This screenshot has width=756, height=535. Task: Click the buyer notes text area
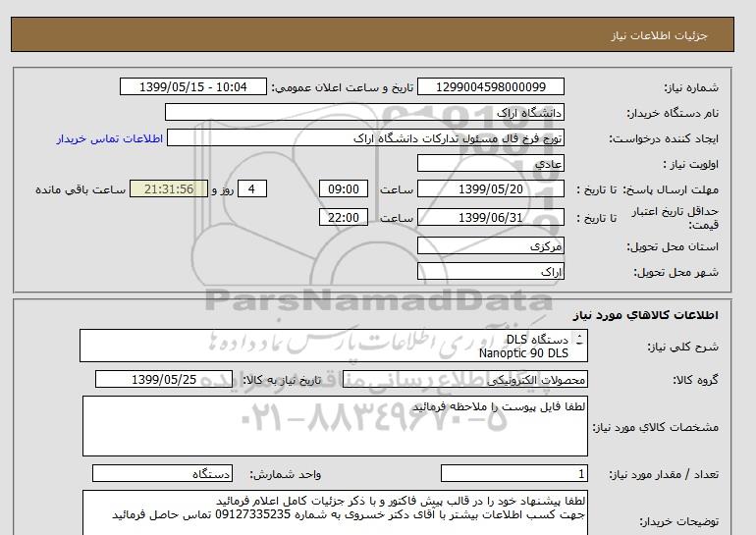click(x=335, y=512)
